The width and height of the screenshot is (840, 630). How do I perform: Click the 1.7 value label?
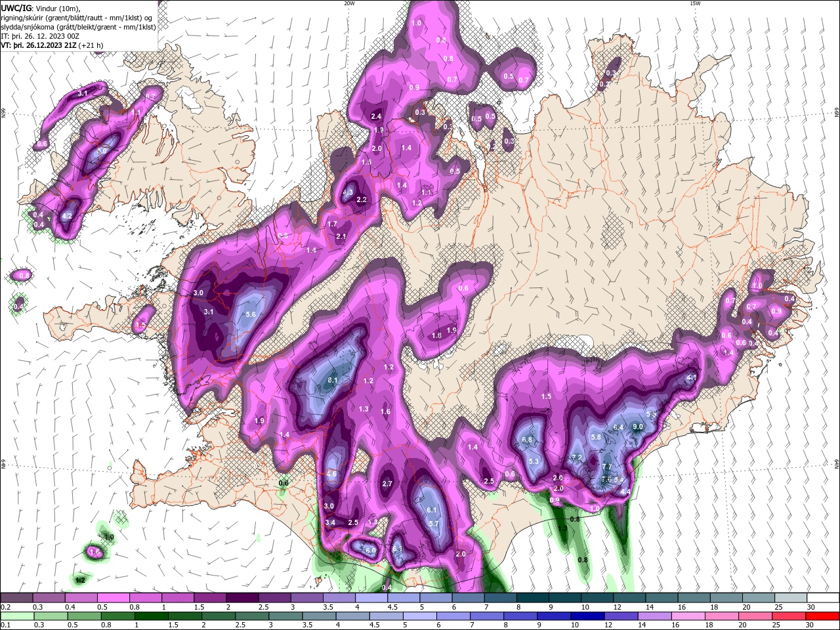(x=332, y=224)
